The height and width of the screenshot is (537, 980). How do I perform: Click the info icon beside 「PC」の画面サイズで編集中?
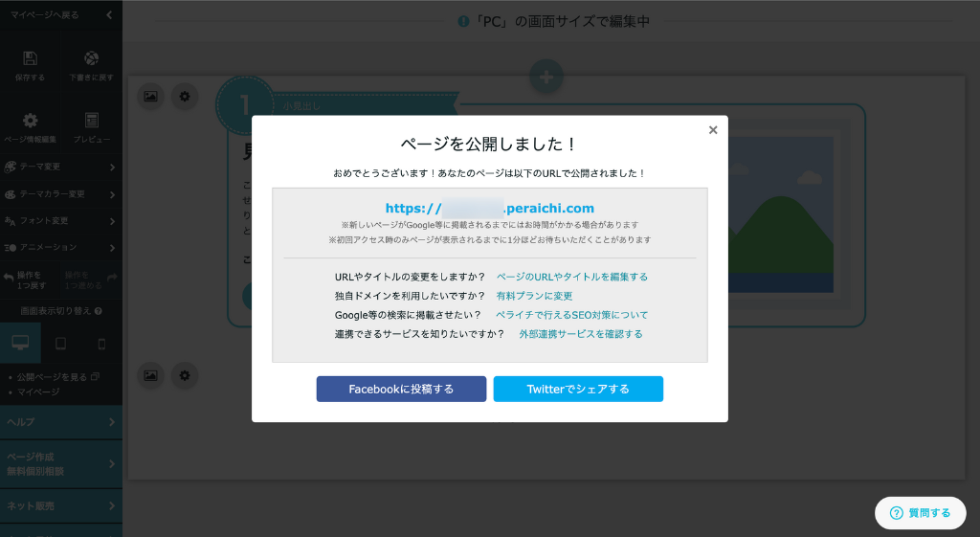(463, 21)
